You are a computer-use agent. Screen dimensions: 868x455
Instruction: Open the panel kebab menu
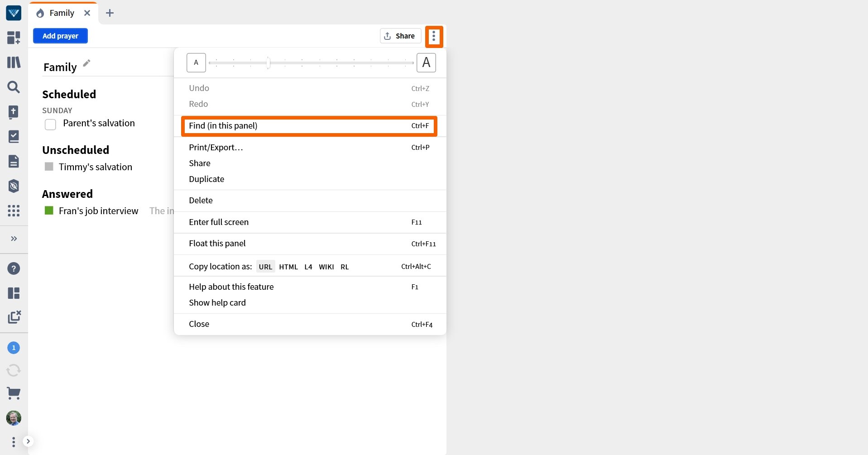tap(434, 36)
